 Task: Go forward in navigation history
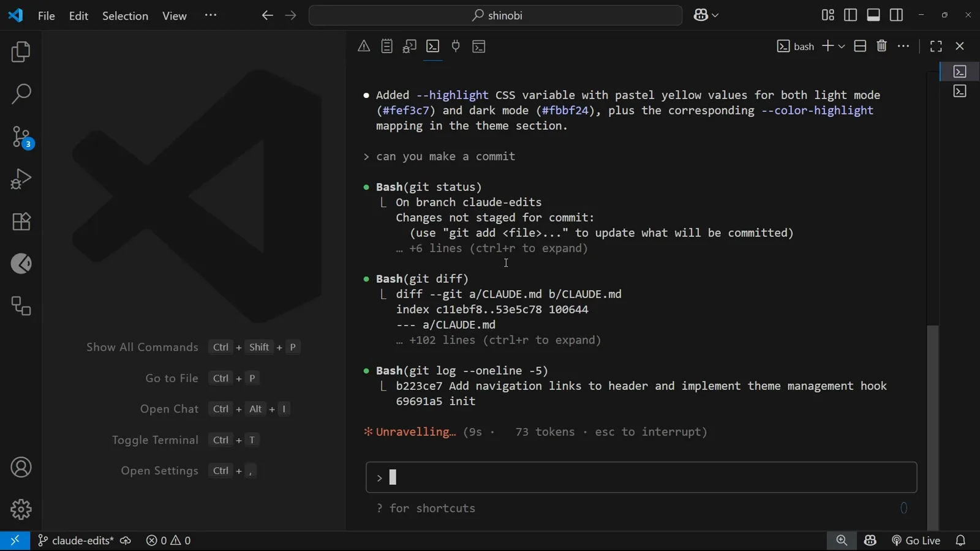[291, 15]
